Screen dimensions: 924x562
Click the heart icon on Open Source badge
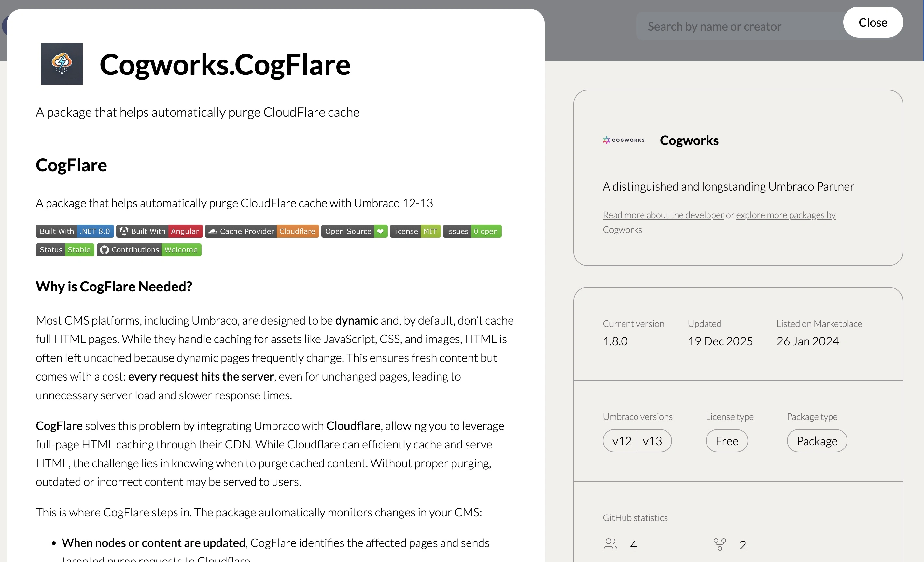click(380, 231)
